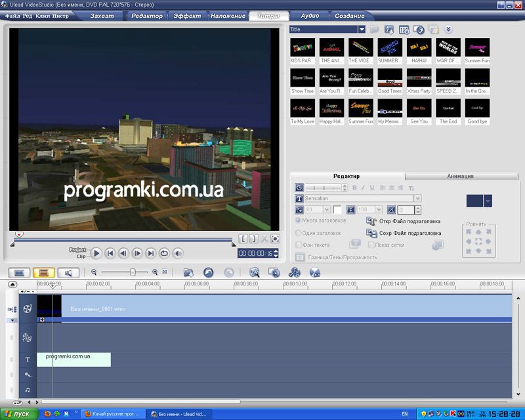Open the Sensation font dropdown
The height and width of the screenshot is (420, 525).
pyautogui.click(x=417, y=198)
